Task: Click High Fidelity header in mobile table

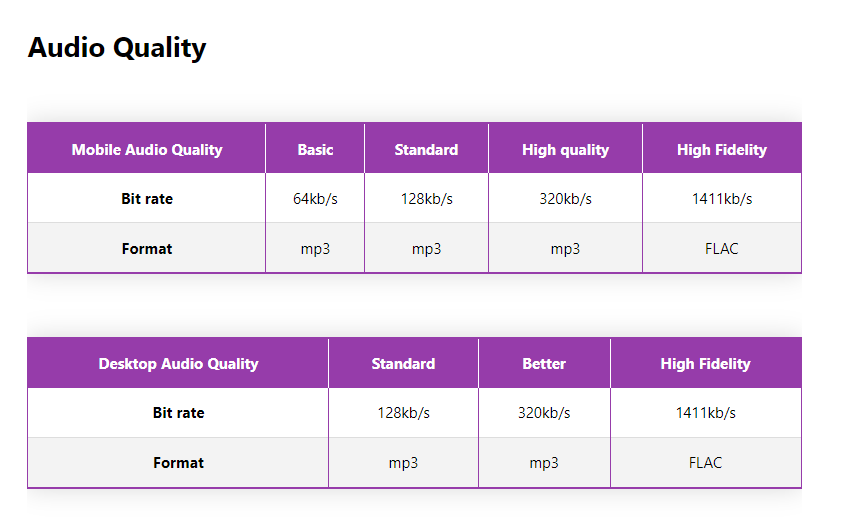Action: (722, 148)
